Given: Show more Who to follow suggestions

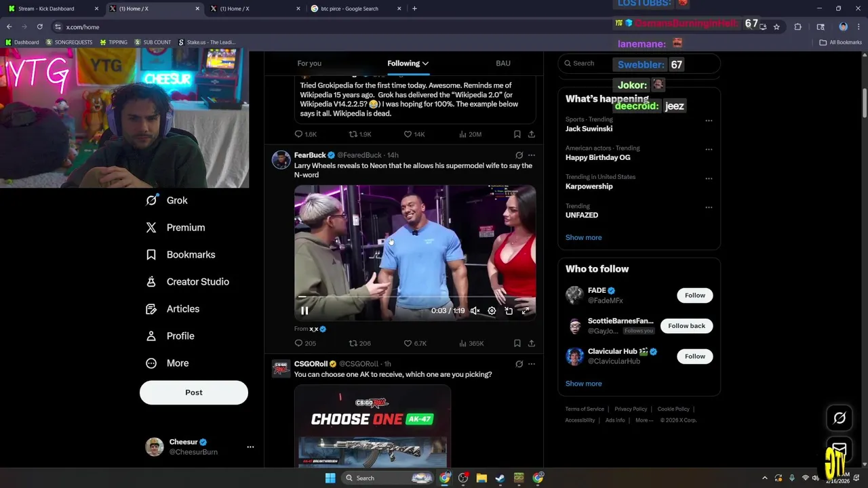Looking at the screenshot, I should (x=583, y=384).
